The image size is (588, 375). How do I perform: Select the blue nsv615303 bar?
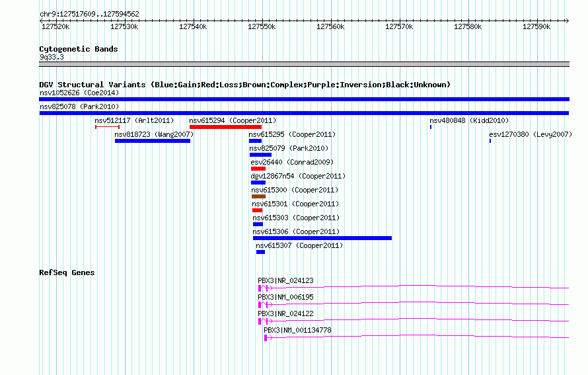pos(258,224)
